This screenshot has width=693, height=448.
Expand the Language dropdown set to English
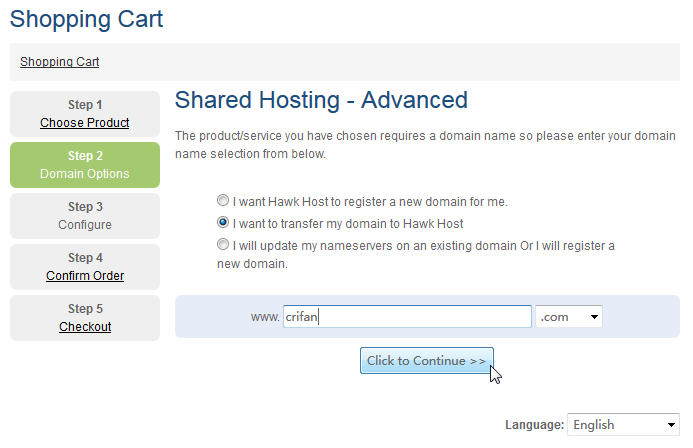[623, 425]
